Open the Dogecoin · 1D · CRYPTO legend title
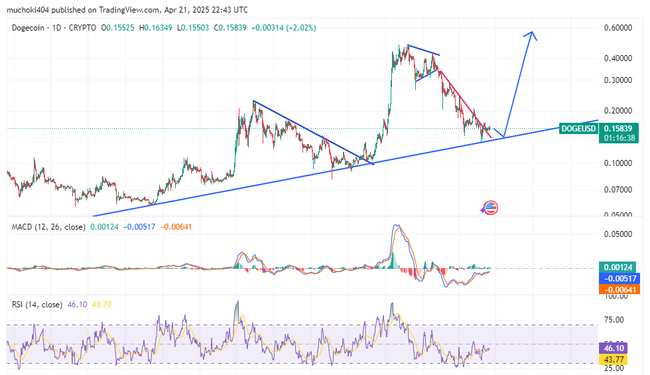This screenshot has width=650, height=375. coord(54,28)
